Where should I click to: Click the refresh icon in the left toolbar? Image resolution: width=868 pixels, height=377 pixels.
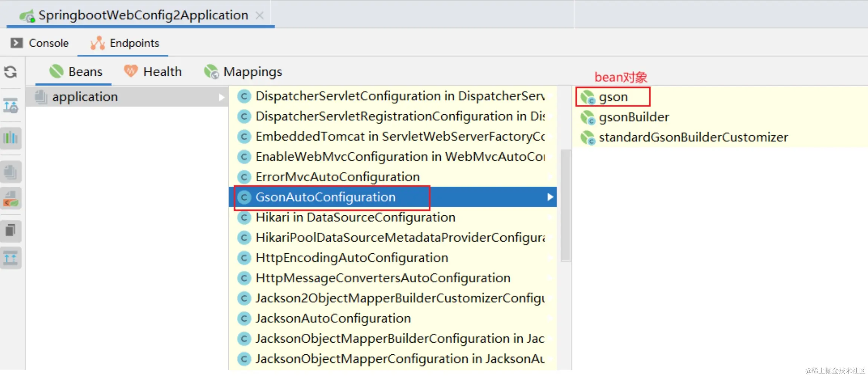coord(11,72)
